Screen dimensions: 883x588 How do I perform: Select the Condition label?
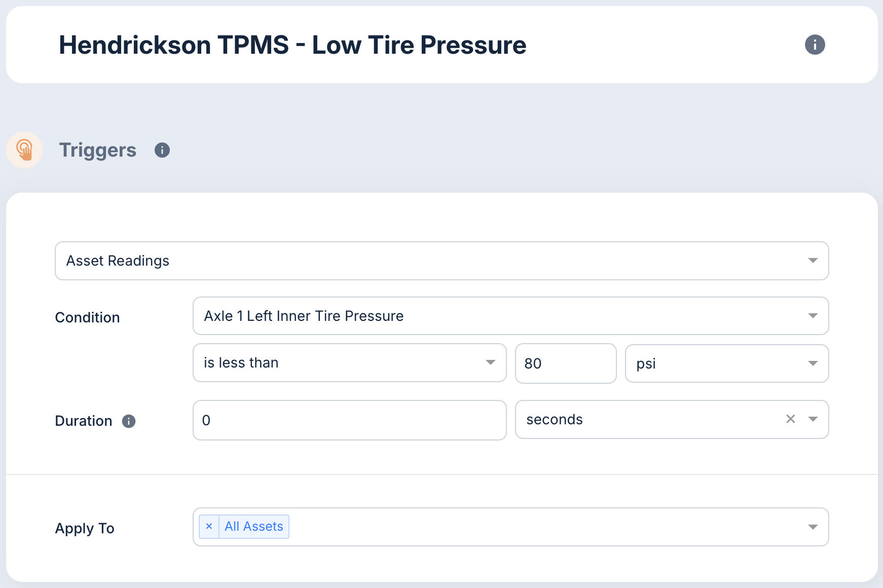87,317
